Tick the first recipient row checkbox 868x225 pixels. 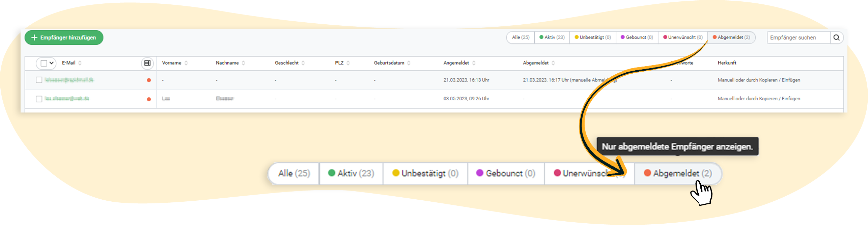(39, 80)
